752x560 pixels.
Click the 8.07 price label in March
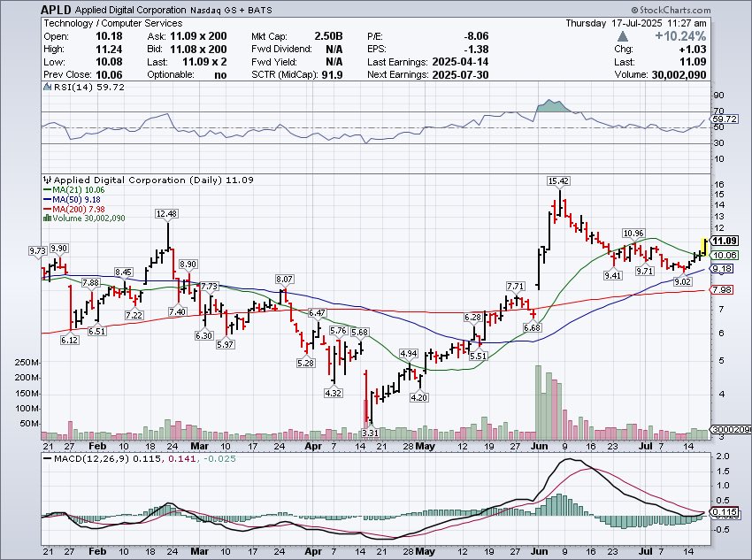click(284, 279)
